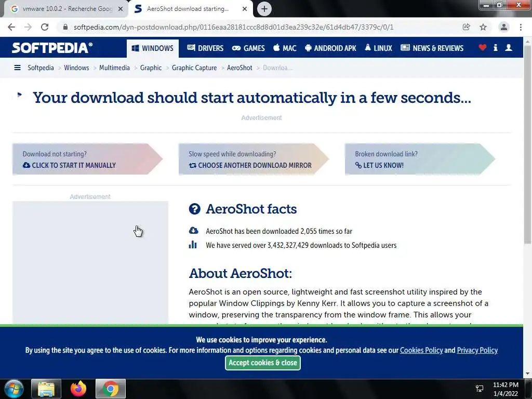The height and width of the screenshot is (399, 532).
Task: Open NEWS & REVIEWS section
Action: click(x=432, y=48)
